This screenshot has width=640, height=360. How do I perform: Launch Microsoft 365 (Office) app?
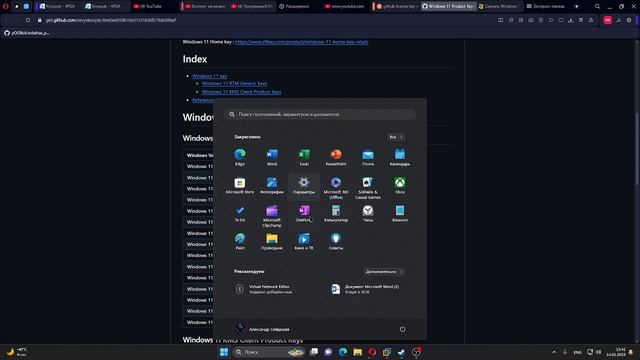click(x=336, y=187)
